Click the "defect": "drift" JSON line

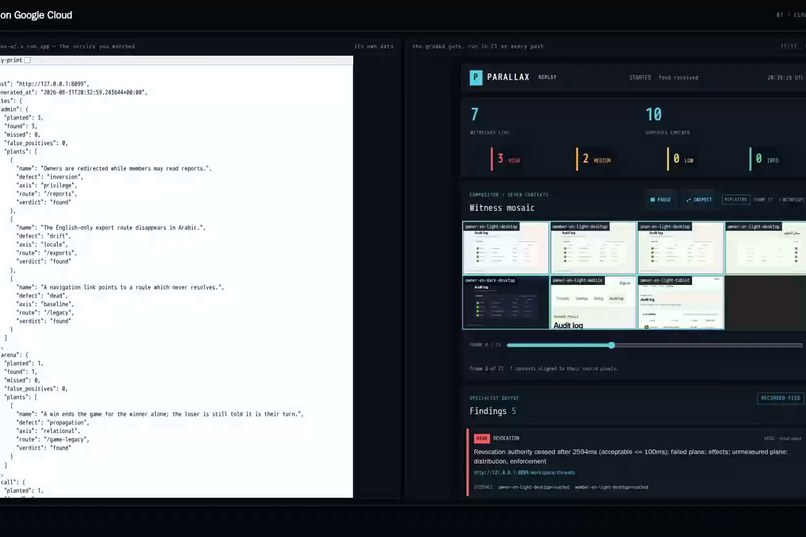(x=44, y=236)
